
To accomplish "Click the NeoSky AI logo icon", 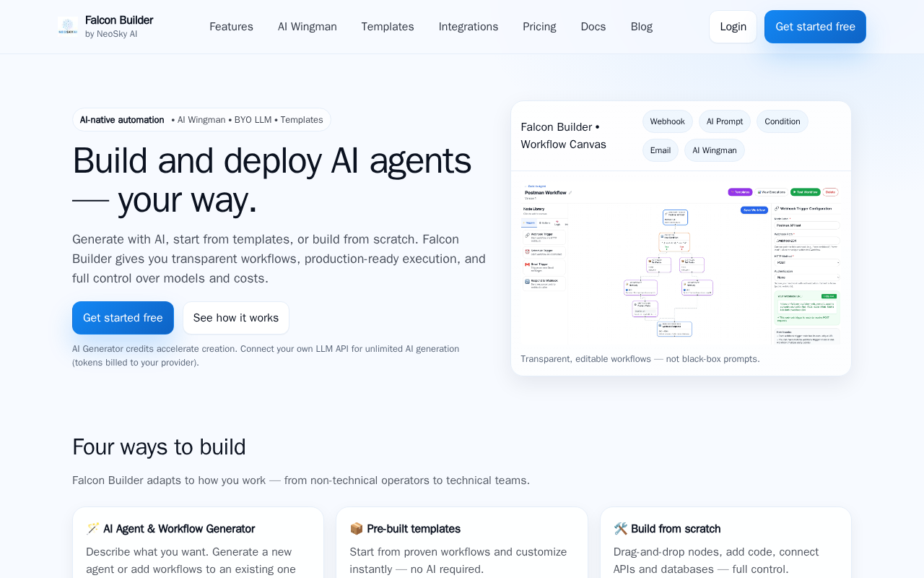I will coord(68,27).
